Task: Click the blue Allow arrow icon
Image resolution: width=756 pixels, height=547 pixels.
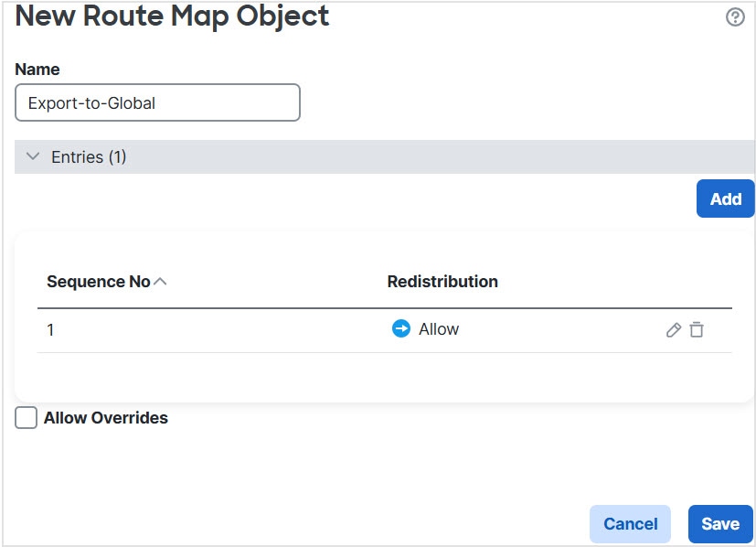Action: coord(400,329)
